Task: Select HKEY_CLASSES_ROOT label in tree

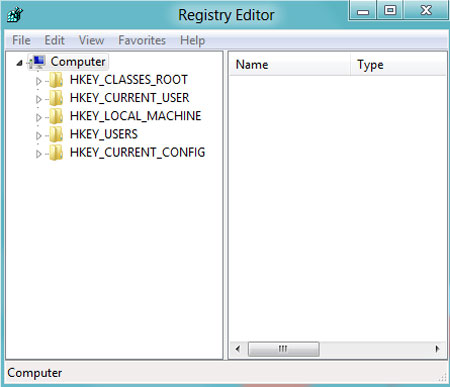Action: point(129,80)
